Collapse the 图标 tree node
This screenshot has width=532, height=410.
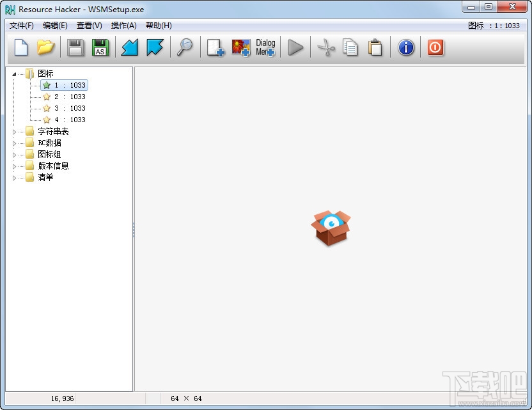coord(14,74)
